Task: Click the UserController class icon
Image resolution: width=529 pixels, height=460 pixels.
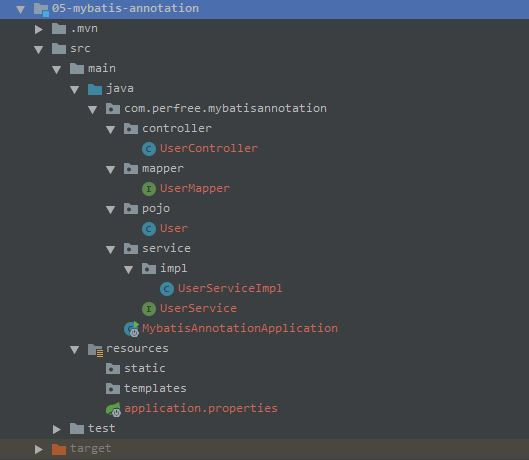Action: coord(149,149)
